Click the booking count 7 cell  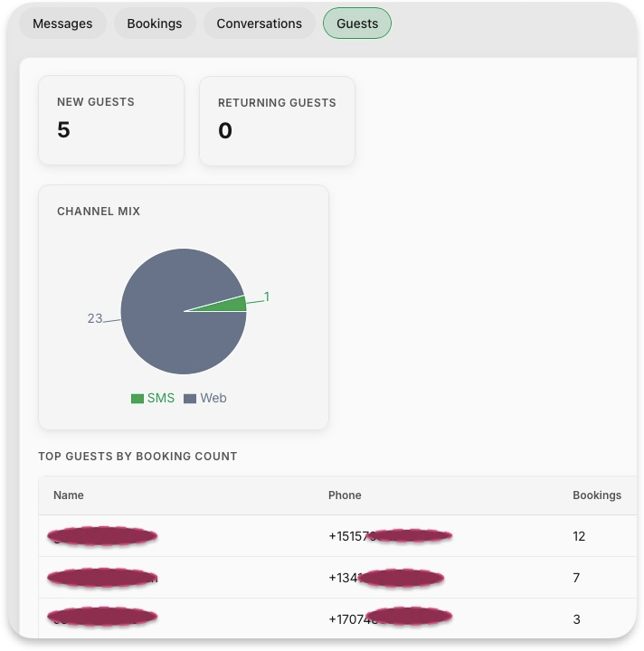[x=576, y=578]
